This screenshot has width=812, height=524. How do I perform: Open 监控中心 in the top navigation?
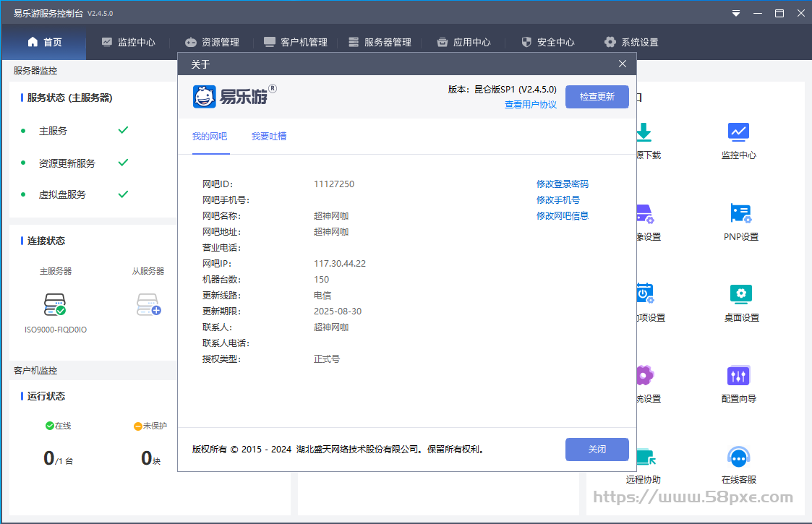pyautogui.click(x=129, y=42)
